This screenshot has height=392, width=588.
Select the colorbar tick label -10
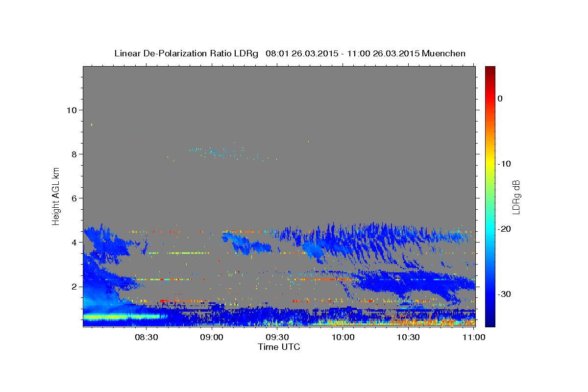pos(504,164)
